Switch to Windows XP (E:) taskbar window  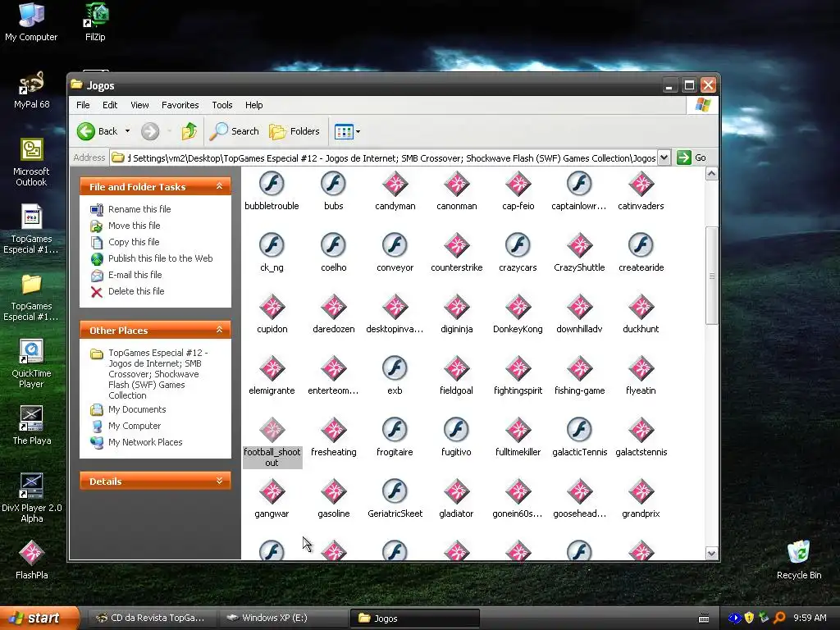coord(282,618)
